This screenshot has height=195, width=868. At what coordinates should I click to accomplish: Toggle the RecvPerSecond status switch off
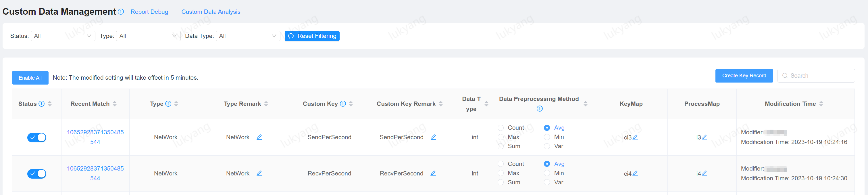tap(37, 173)
